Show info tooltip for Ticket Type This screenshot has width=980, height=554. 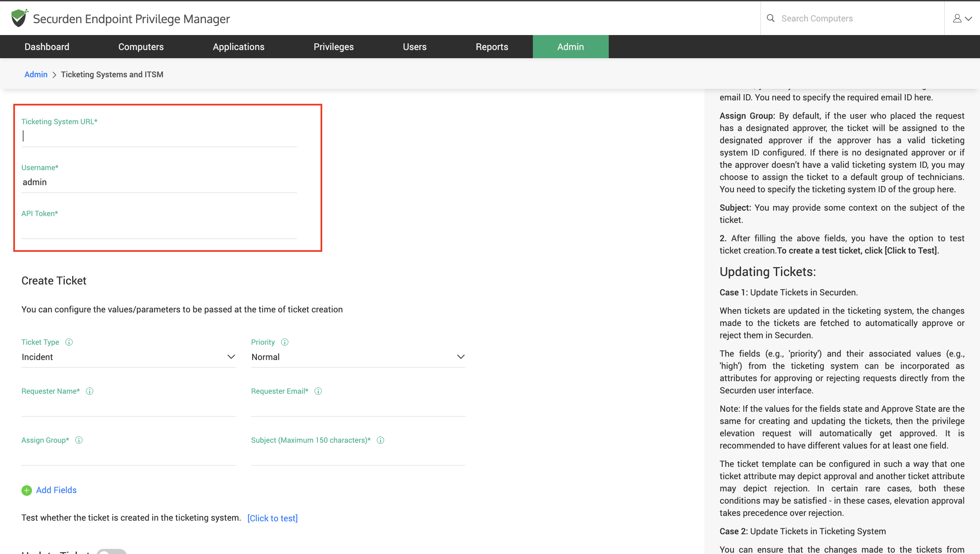69,342
